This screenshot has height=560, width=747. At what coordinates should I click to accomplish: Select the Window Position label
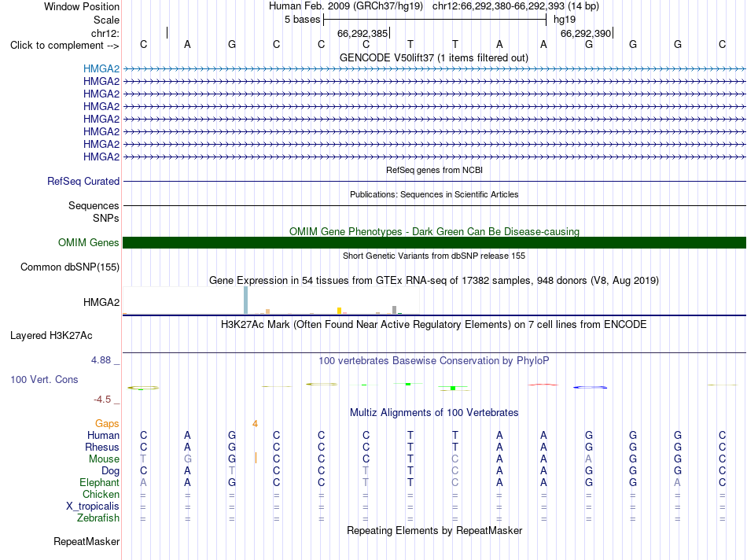tap(82, 6)
